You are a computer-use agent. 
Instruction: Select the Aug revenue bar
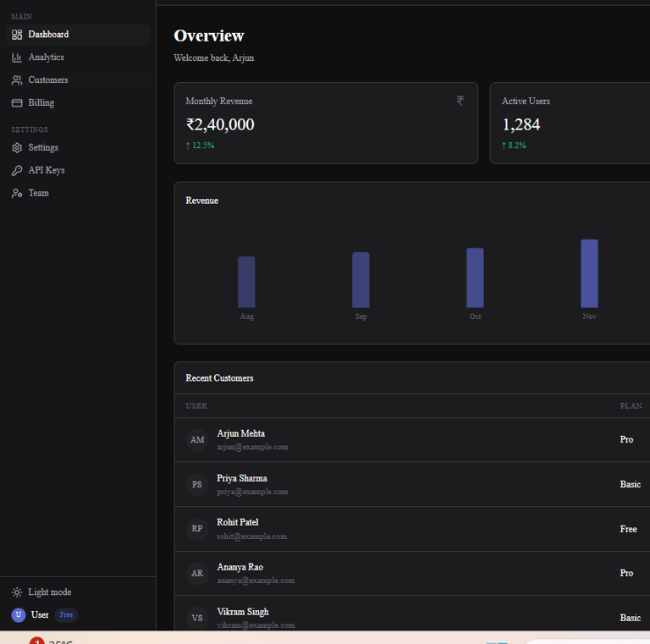point(246,282)
